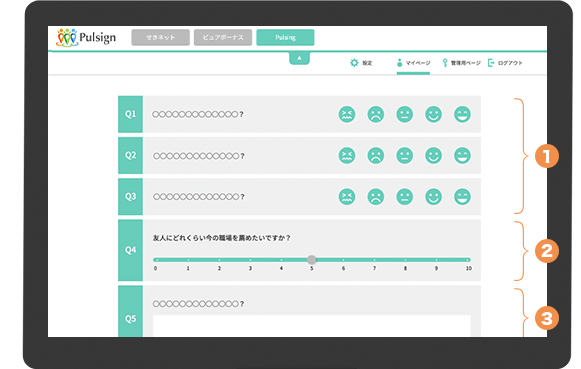Viewport: 581px width, 369px height.
Task: Open the 管理用ページ menu item
Action: point(461,63)
